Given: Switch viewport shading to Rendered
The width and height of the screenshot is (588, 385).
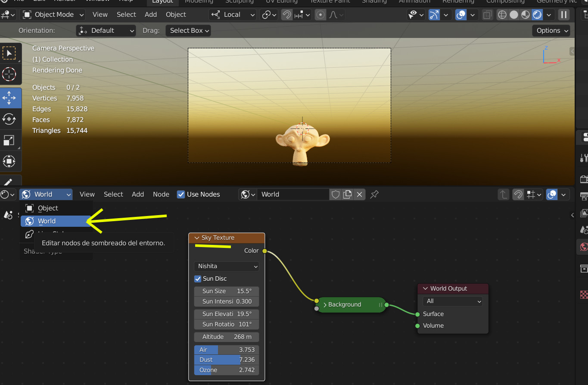Looking at the screenshot, I should (537, 15).
